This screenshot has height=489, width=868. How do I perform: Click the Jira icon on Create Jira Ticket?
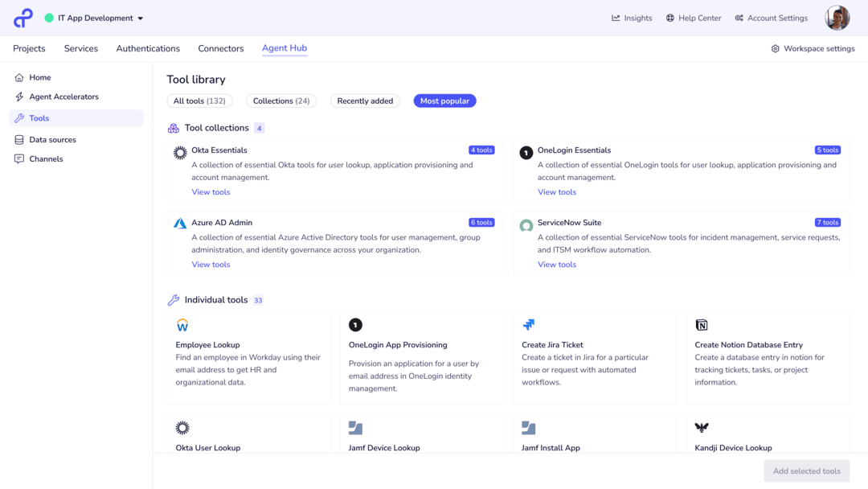pyautogui.click(x=529, y=324)
